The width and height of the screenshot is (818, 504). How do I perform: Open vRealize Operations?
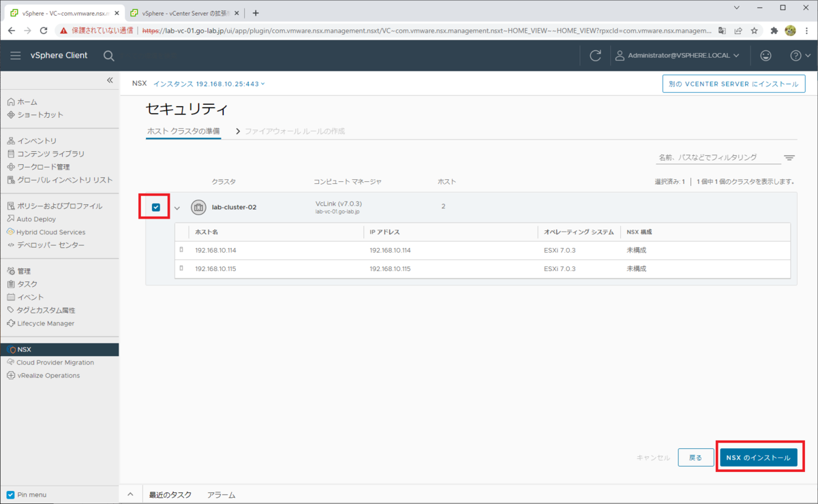coord(43,375)
